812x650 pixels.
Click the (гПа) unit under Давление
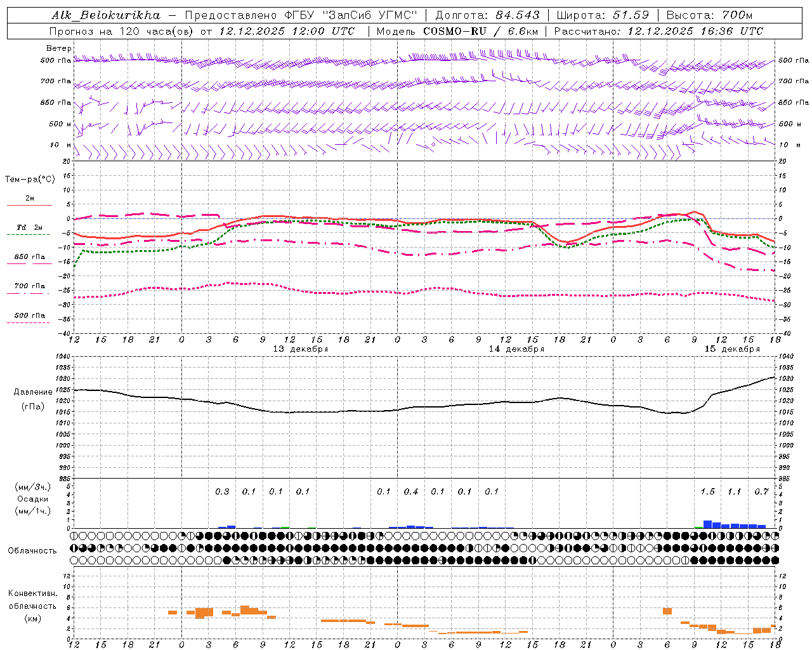33,406
